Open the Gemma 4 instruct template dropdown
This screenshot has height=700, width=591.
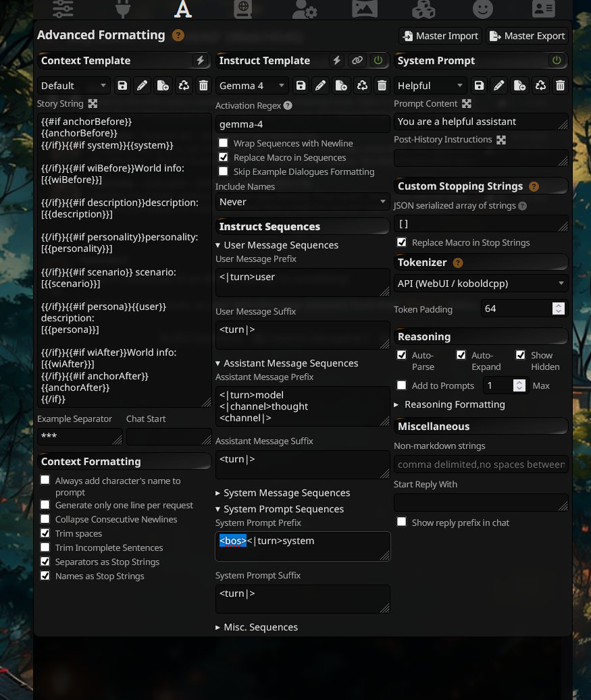tap(252, 85)
